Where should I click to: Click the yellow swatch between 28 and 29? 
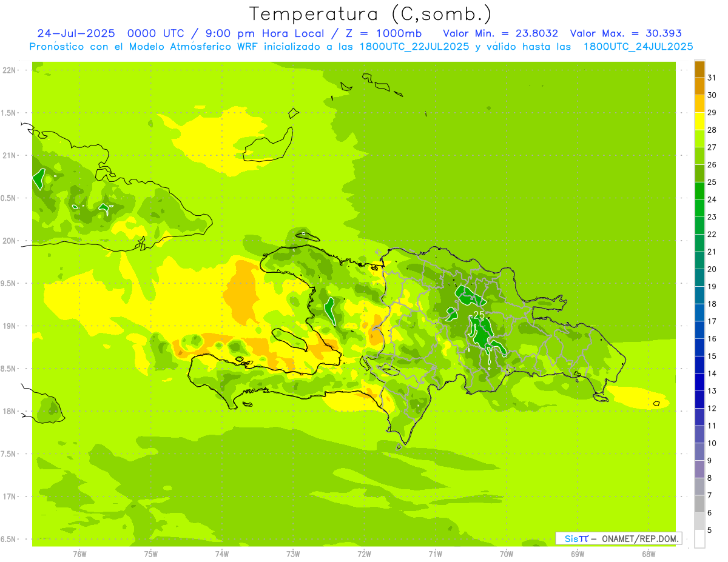(699, 121)
